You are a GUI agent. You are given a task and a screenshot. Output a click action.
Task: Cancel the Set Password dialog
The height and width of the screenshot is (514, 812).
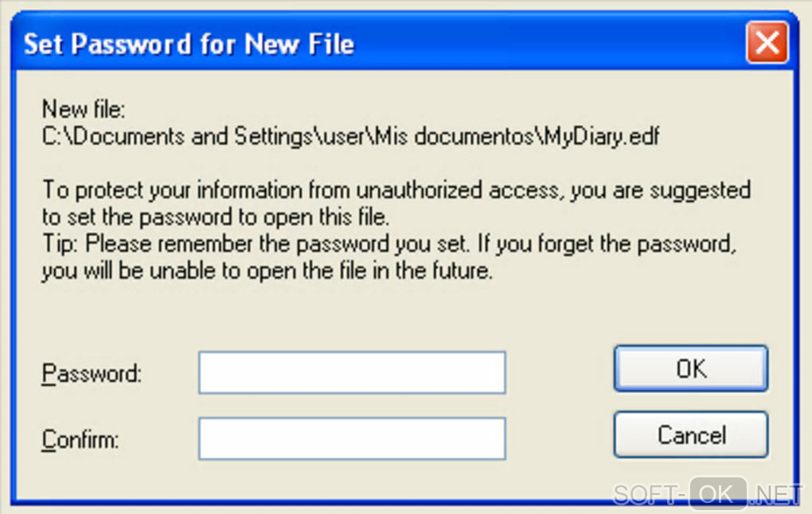coord(690,435)
